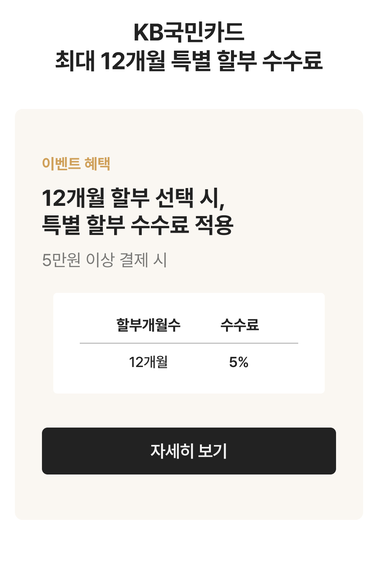Screen dimensions: 378x588
Task: Click the word 적용 in the card heading
Action: [x=214, y=225]
